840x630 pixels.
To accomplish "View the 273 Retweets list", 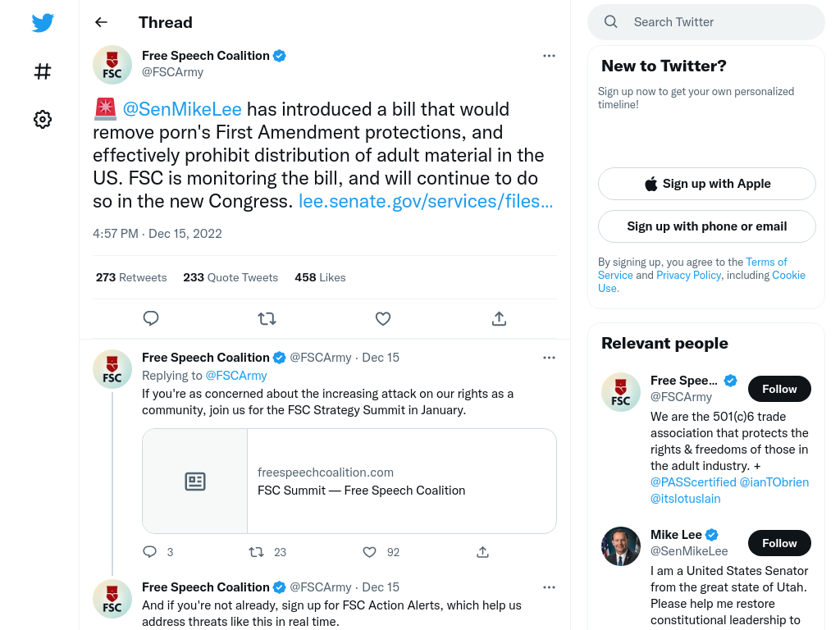I will click(131, 277).
